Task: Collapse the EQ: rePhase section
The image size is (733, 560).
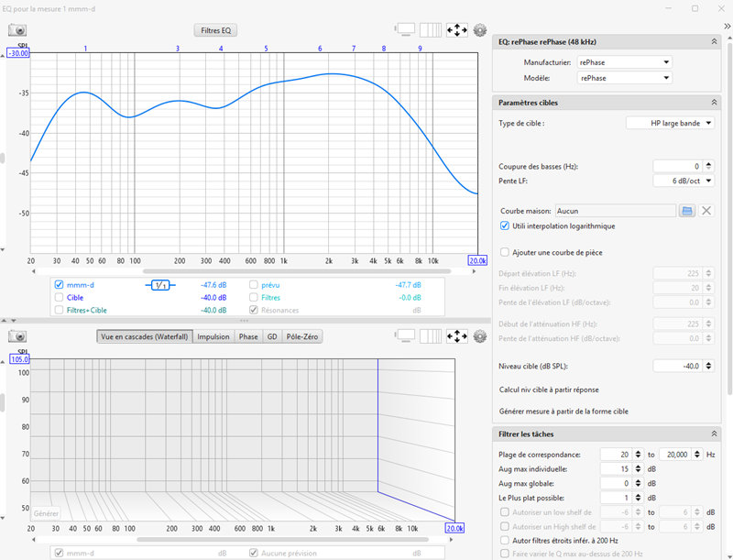Action: (x=714, y=41)
